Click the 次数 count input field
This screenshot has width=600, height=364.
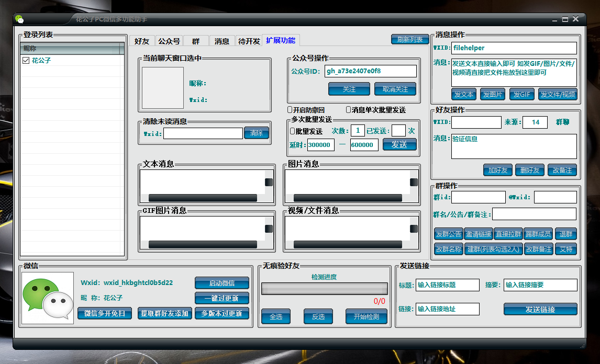(x=358, y=130)
